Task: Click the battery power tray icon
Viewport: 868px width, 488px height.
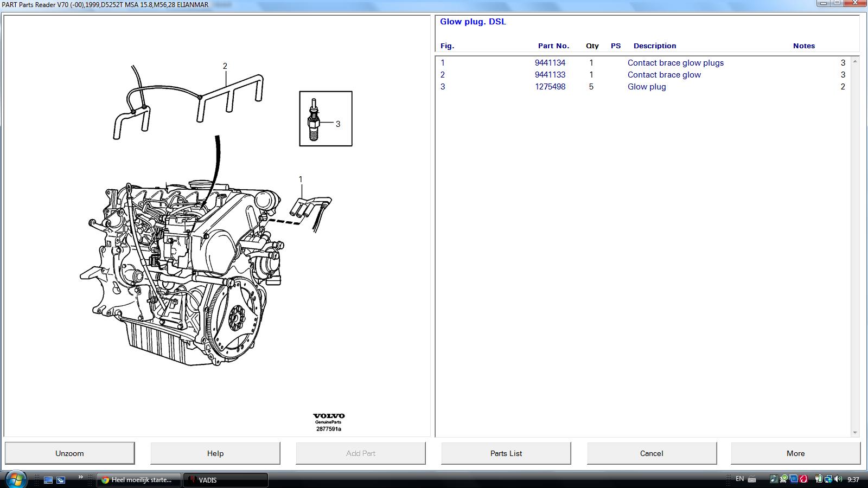Action: point(818,479)
